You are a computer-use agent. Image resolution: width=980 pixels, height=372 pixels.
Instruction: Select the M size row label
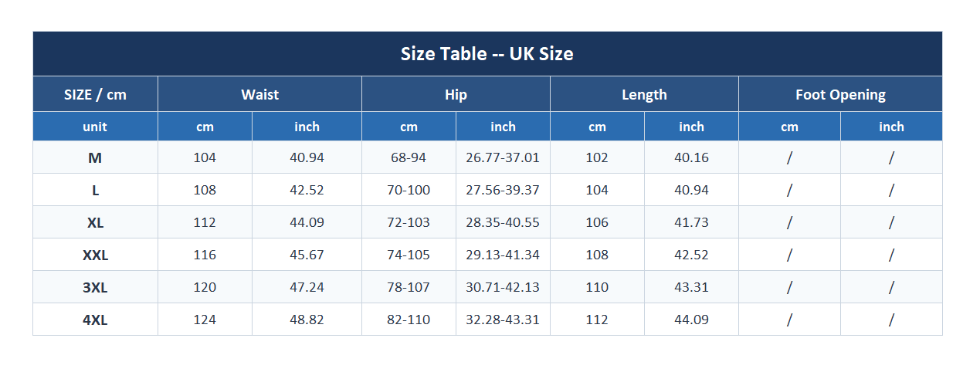(x=95, y=157)
